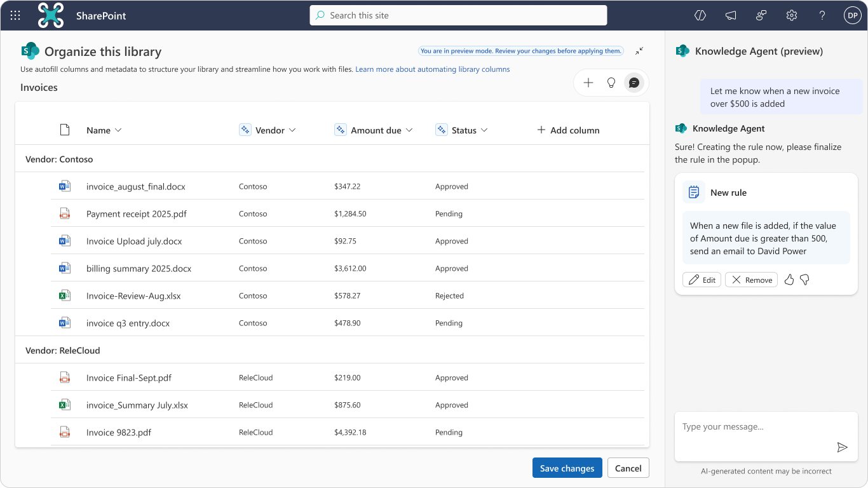Open the help question mark icon
Screen dimensions: 868x488
pos(822,15)
